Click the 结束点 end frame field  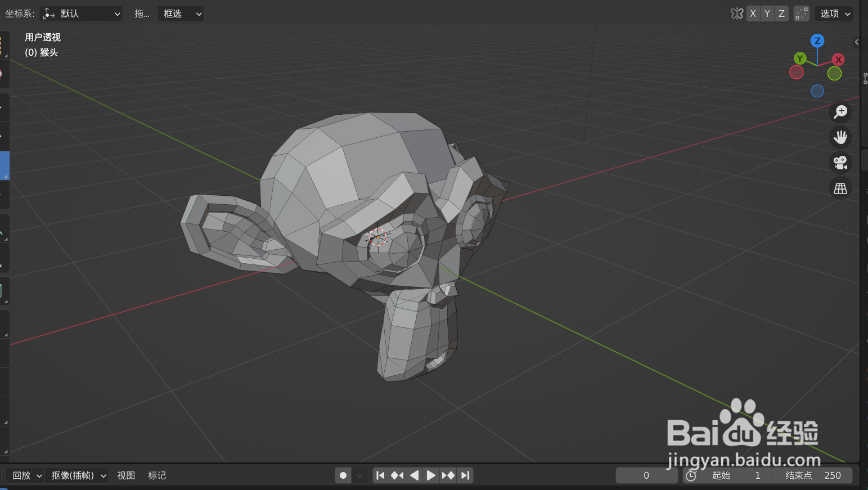coord(812,475)
